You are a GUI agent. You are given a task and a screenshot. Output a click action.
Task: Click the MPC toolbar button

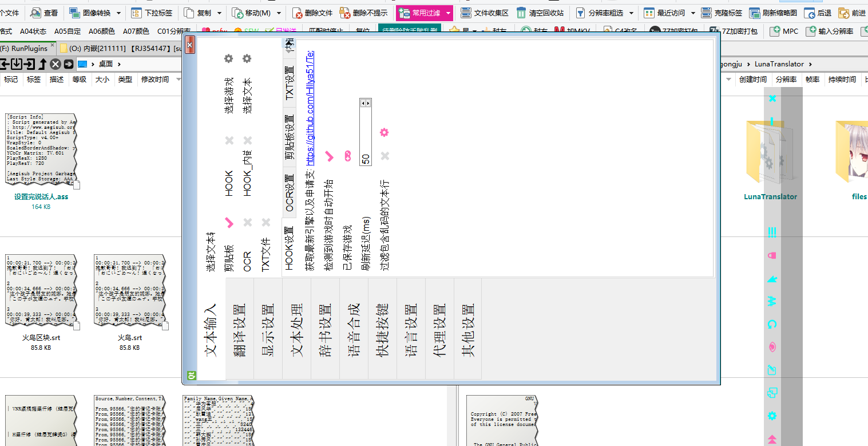pos(785,31)
